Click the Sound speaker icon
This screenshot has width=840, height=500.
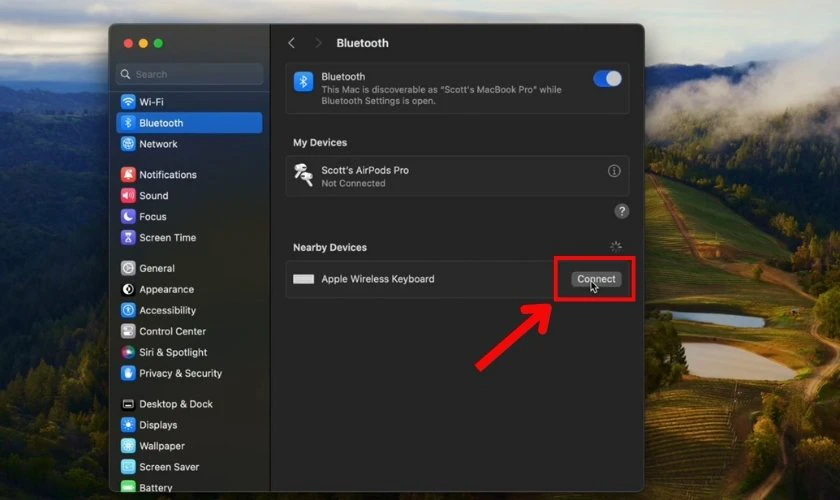(128, 196)
